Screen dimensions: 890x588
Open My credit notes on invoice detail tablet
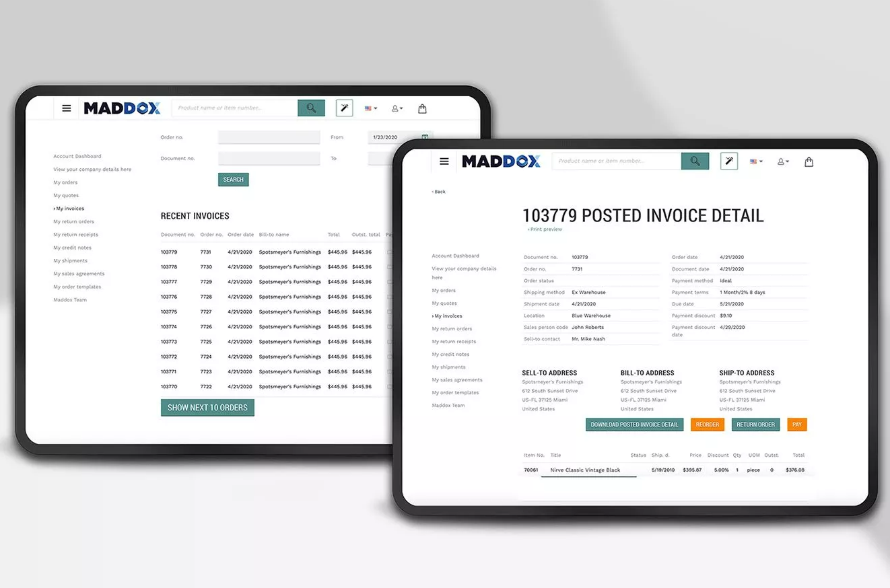(x=450, y=355)
